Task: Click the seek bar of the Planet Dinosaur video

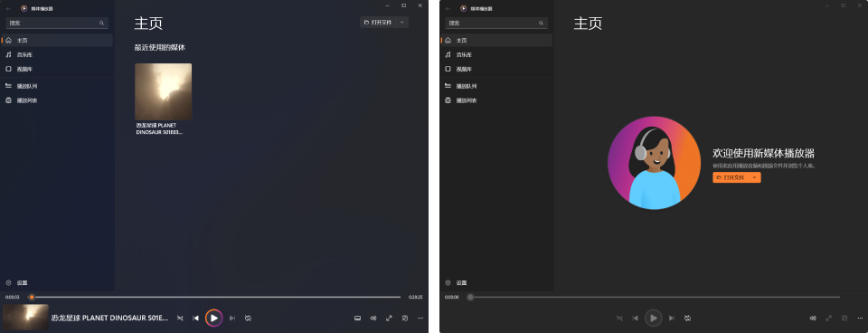Action: pyautogui.click(x=214, y=297)
